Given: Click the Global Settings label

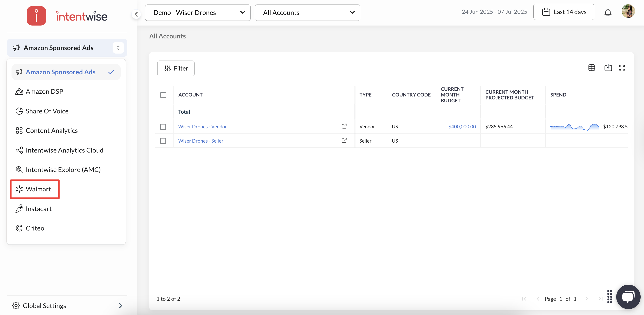Looking at the screenshot, I should 44,306.
